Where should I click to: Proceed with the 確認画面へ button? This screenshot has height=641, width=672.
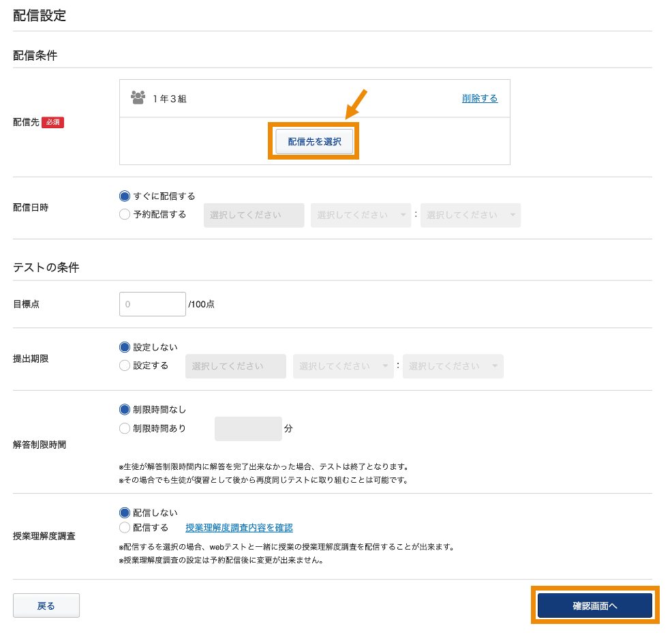click(595, 606)
